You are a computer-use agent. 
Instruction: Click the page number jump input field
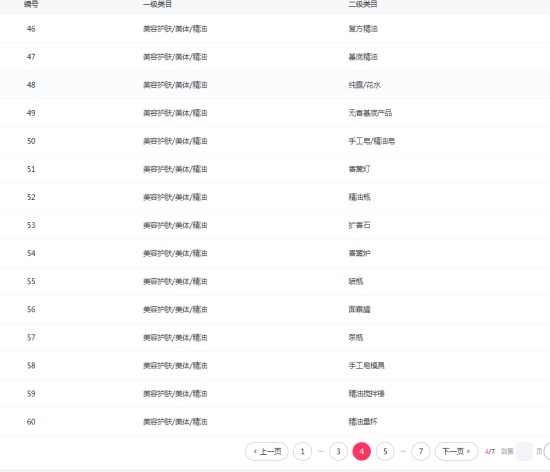(x=525, y=451)
